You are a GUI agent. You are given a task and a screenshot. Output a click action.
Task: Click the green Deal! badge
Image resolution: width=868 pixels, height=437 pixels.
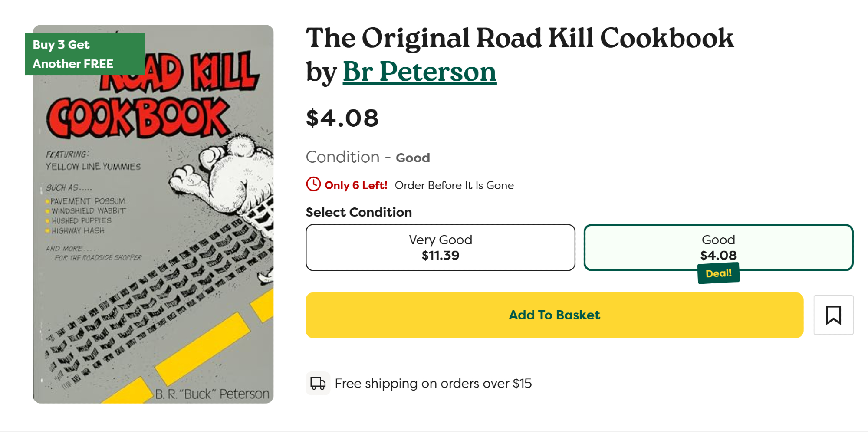718,274
